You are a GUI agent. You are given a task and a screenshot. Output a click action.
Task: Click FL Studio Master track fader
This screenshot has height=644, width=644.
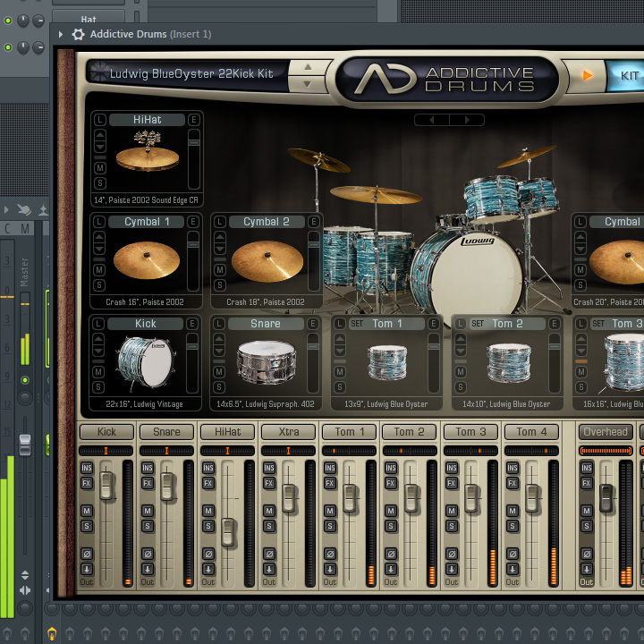tap(25, 445)
